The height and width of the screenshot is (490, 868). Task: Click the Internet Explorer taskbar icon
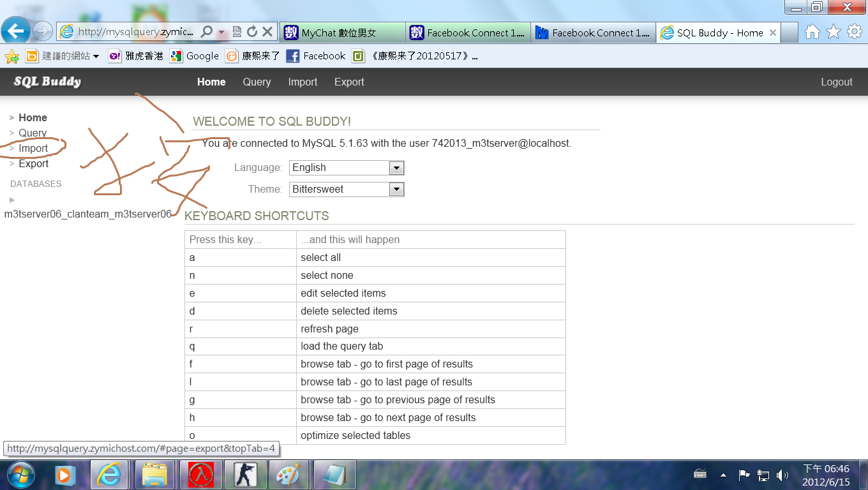click(109, 475)
